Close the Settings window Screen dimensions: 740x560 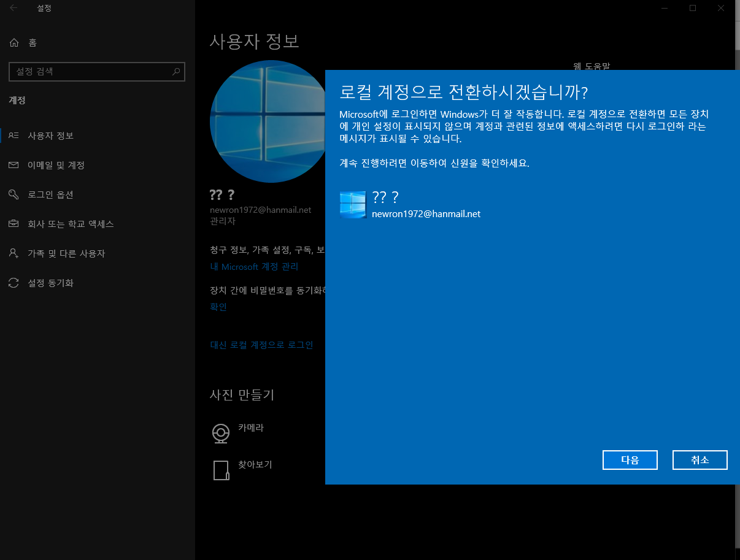tap(721, 9)
